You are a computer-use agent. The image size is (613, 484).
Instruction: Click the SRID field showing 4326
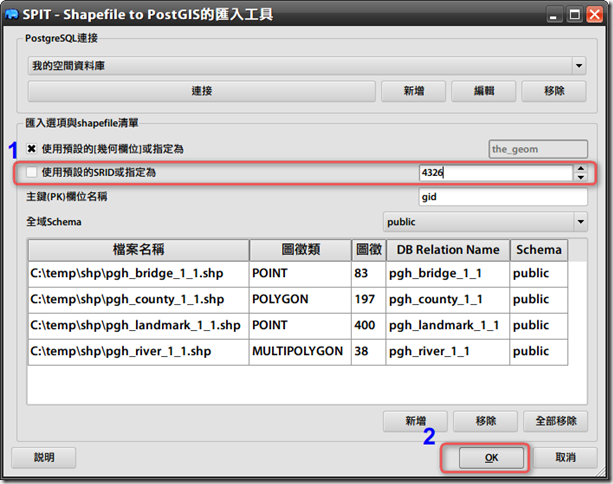[x=496, y=172]
